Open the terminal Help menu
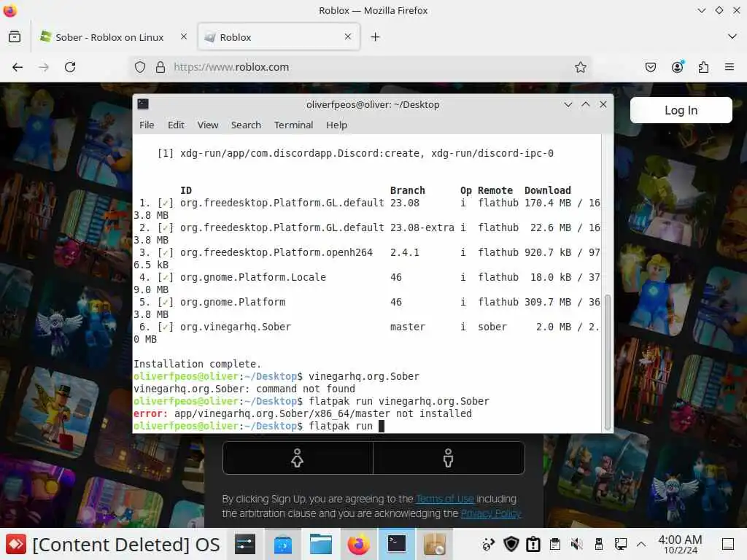Viewport: 747px width, 560px height. 336,125
